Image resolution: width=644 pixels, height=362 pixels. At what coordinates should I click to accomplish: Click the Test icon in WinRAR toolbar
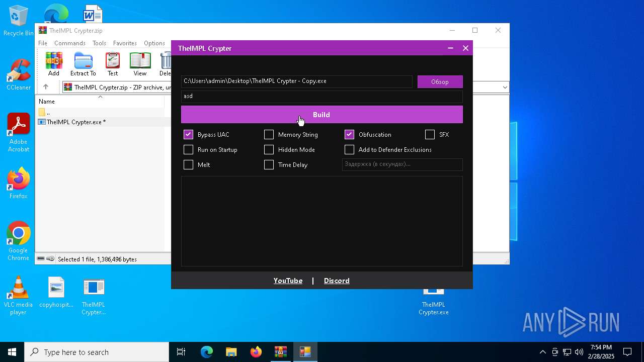coord(113,64)
